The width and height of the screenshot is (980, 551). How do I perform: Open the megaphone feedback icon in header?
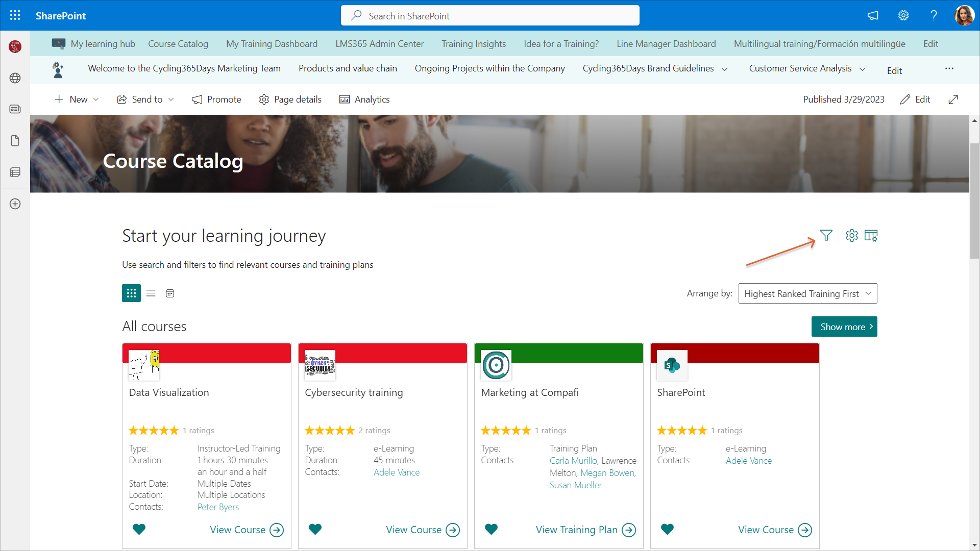(873, 15)
